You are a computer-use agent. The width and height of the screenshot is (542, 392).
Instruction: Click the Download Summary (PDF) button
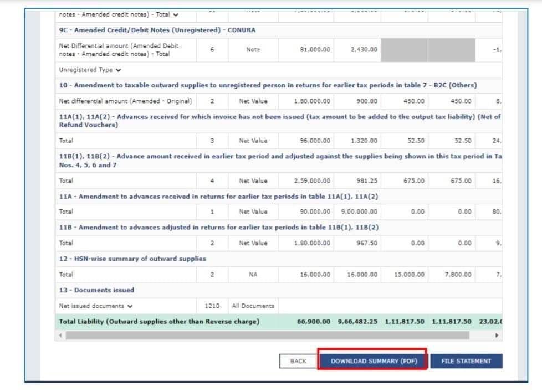(372, 361)
